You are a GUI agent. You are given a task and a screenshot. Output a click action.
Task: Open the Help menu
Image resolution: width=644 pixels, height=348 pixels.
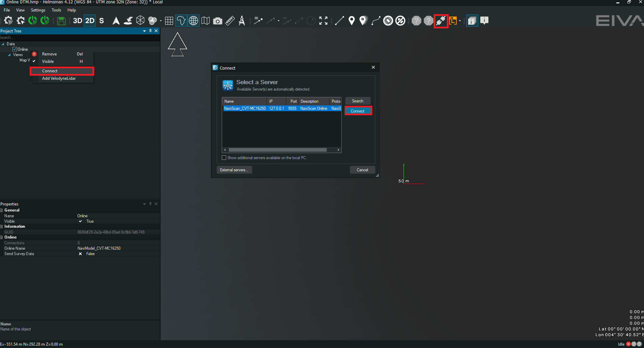click(x=72, y=10)
